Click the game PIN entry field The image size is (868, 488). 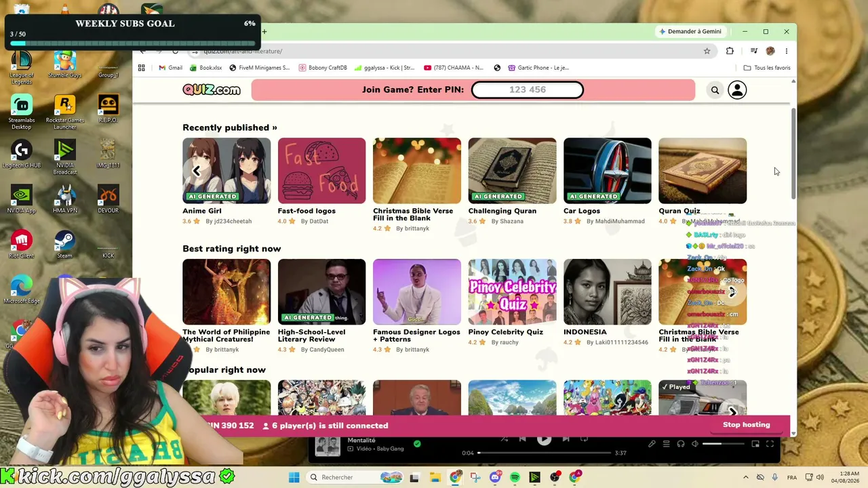pos(527,89)
